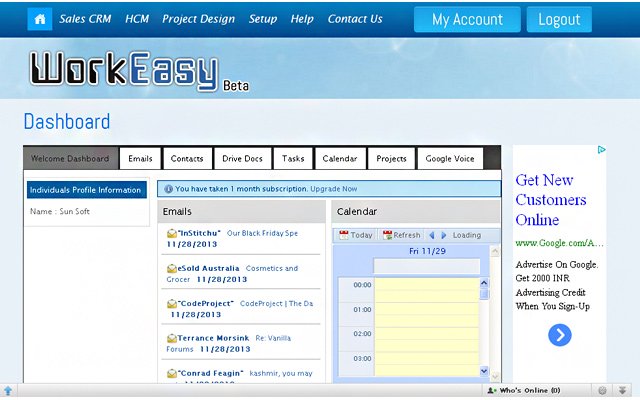Click the Emails panel header
The height and width of the screenshot is (400, 640).
[242, 211]
